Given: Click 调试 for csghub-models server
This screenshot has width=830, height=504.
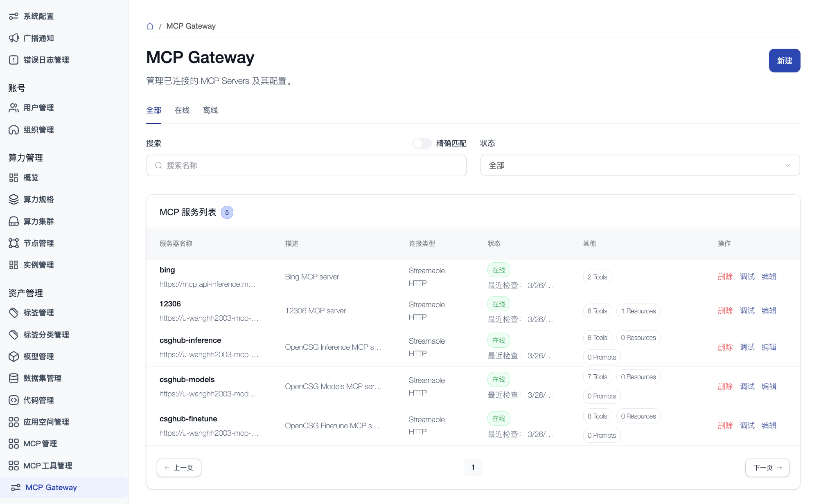Looking at the screenshot, I should click(747, 387).
